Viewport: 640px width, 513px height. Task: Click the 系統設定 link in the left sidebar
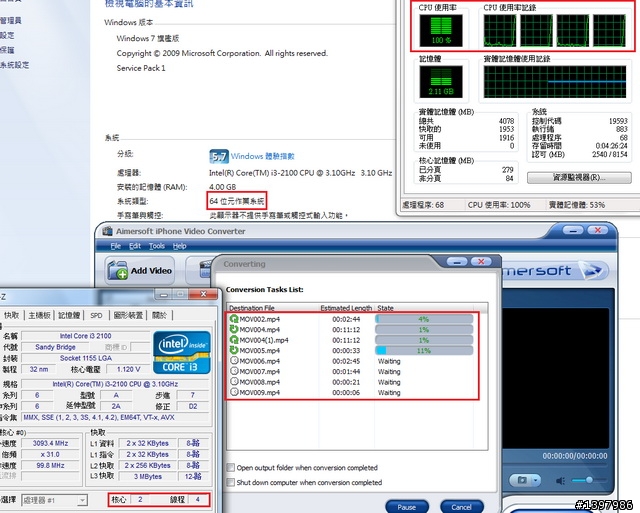coord(15,65)
